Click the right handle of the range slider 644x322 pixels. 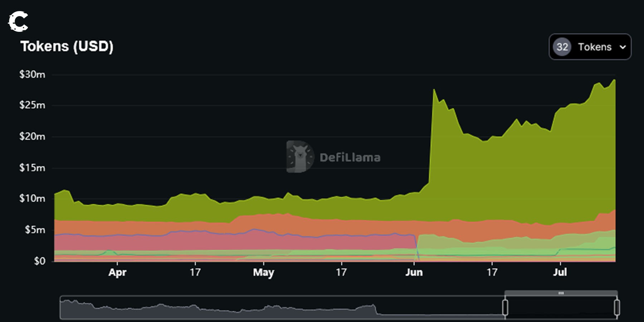pos(617,307)
